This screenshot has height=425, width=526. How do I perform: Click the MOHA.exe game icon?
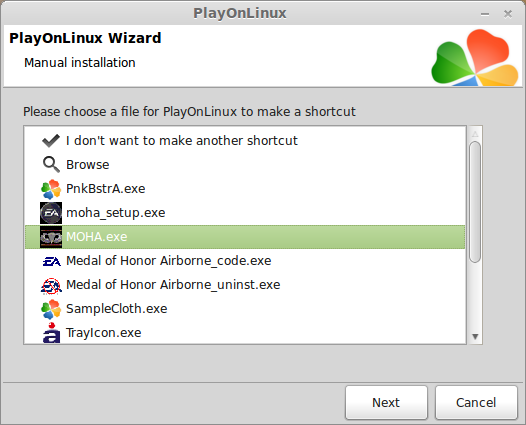point(51,237)
